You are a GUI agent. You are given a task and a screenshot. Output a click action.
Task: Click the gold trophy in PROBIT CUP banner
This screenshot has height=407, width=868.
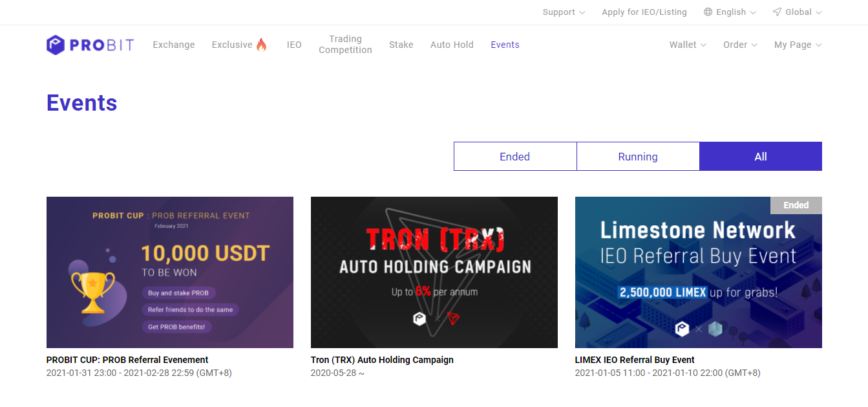[92, 291]
